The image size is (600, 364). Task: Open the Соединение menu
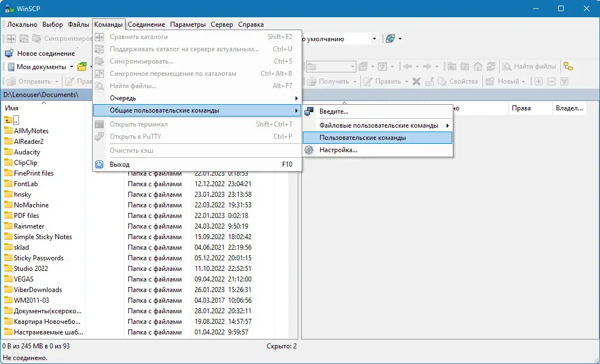point(147,25)
